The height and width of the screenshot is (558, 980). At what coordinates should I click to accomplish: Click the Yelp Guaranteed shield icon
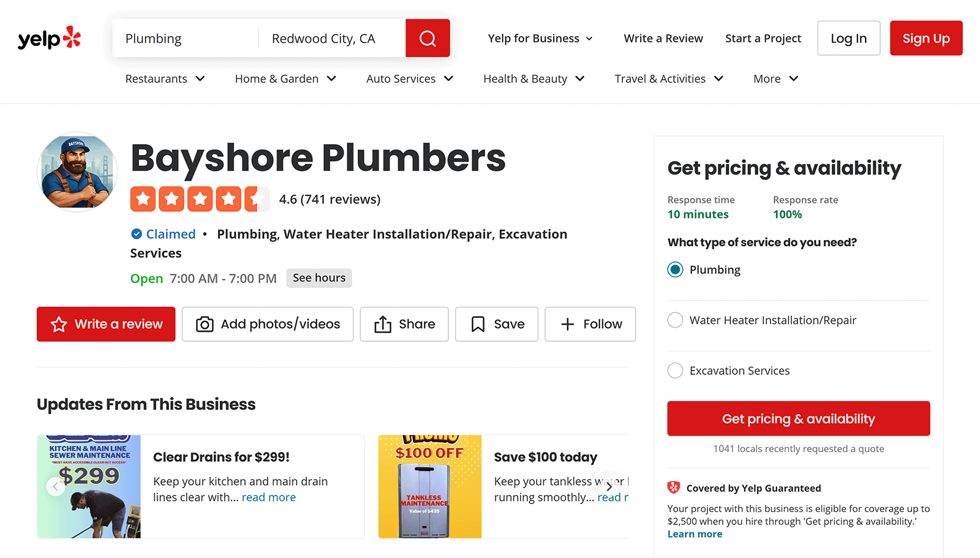[674, 487]
